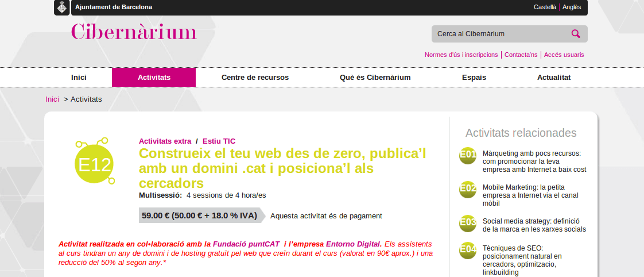Click the E12 activity badge icon

point(95,161)
